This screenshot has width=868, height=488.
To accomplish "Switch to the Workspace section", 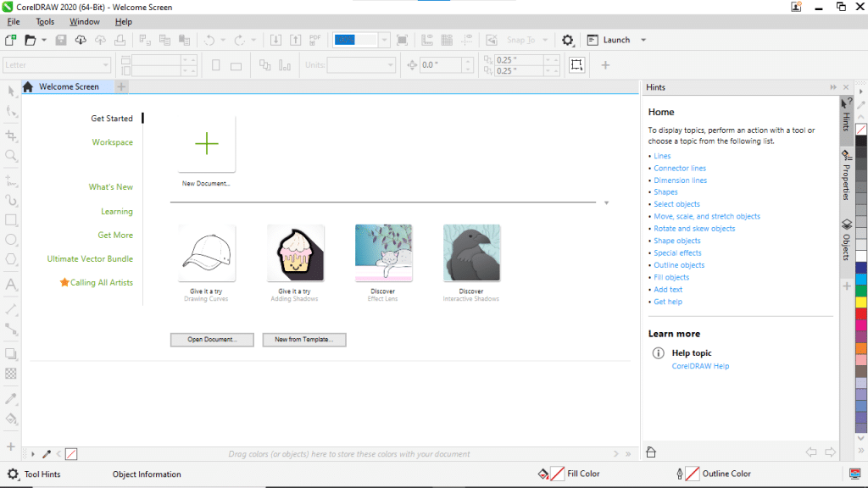I will point(113,142).
